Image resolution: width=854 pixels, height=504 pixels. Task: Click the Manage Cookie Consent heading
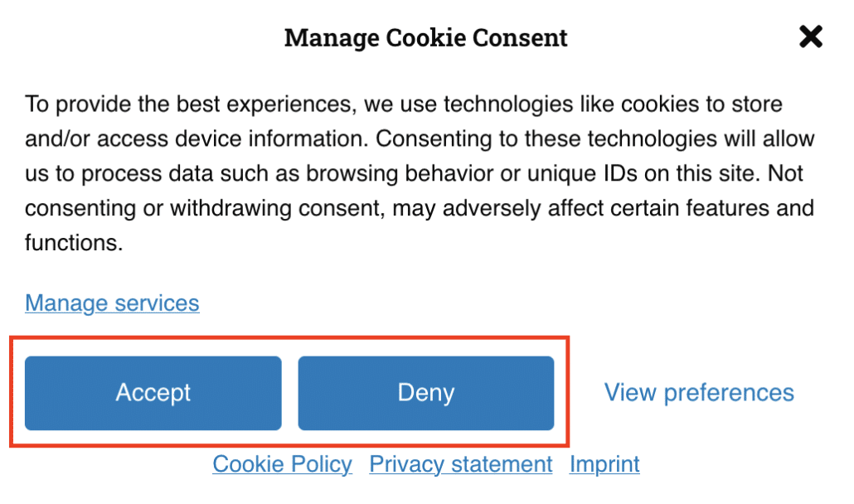425,37
